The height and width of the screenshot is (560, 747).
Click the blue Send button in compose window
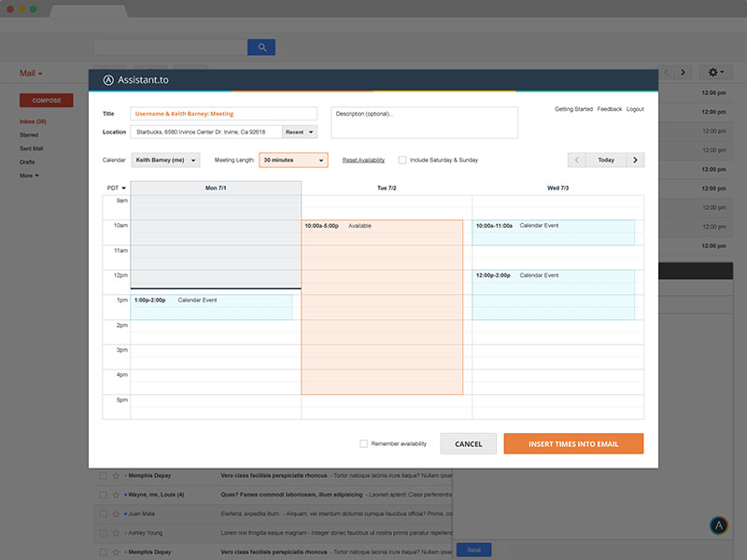(x=473, y=550)
